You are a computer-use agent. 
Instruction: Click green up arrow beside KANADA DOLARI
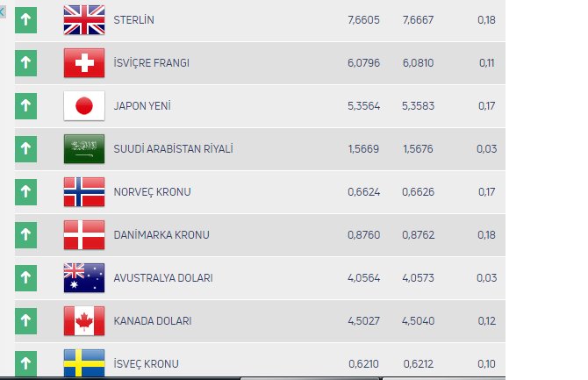25,320
